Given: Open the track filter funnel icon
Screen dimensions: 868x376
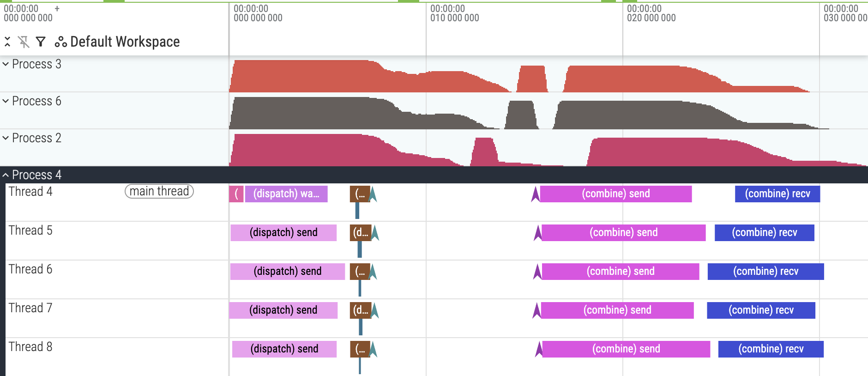Looking at the screenshot, I should coord(41,42).
